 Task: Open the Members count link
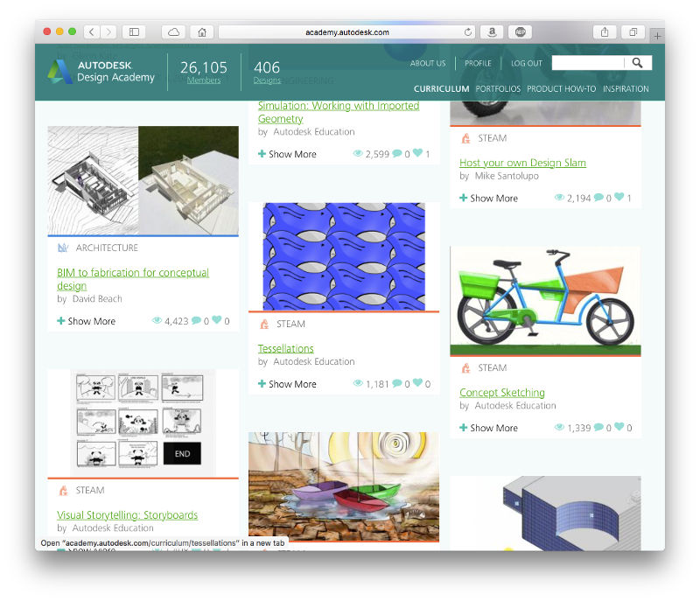click(x=204, y=80)
